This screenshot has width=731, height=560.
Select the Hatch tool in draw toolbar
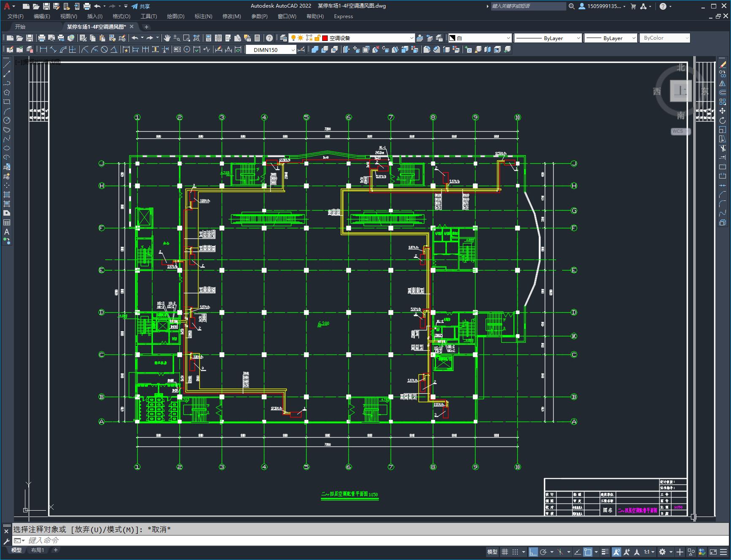click(x=7, y=195)
